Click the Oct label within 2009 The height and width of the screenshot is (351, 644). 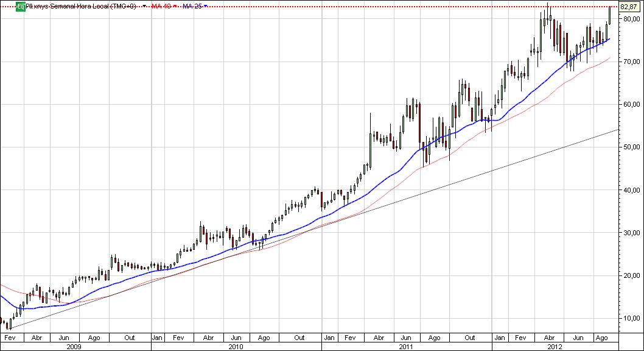click(x=130, y=338)
